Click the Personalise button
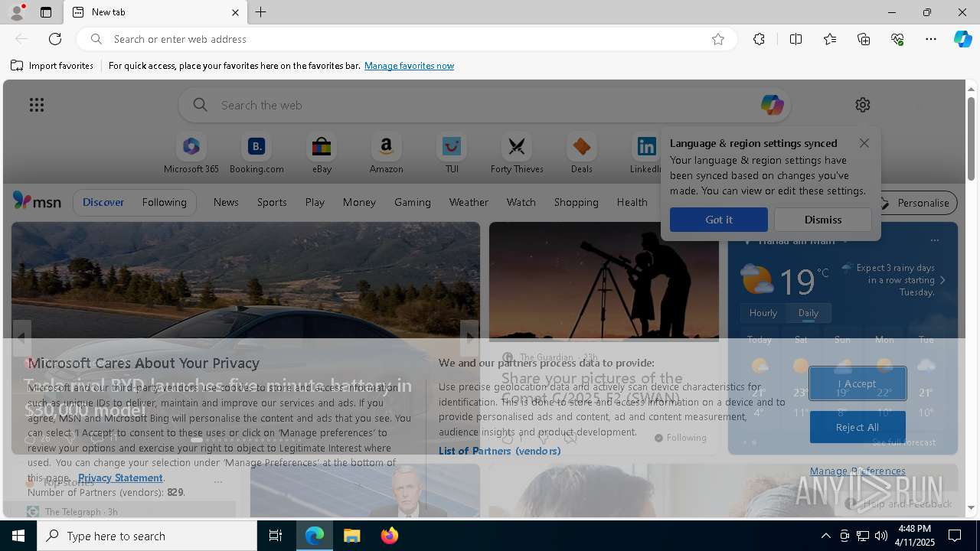The width and height of the screenshot is (980, 551). [x=914, y=203]
